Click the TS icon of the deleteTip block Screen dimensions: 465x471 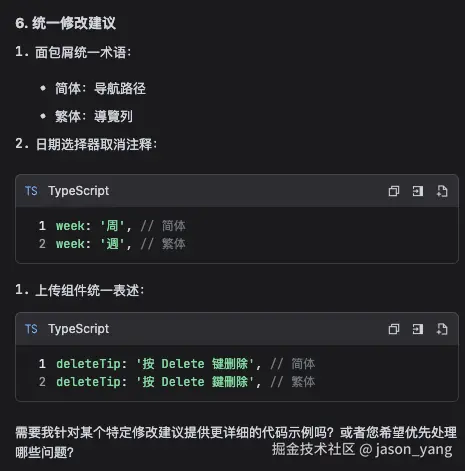31,329
